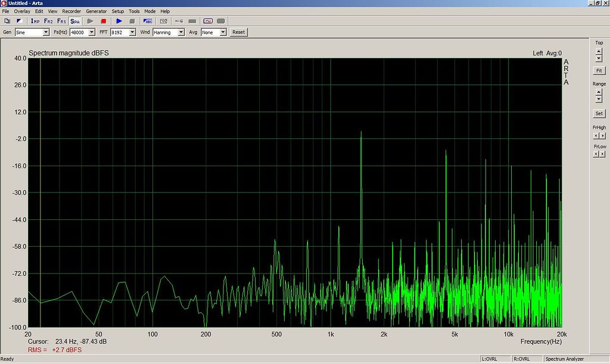Image resolution: width=610 pixels, height=364 pixels.
Task: Activate the SPA spectrum analyzer mode icon
Action: [74, 20]
